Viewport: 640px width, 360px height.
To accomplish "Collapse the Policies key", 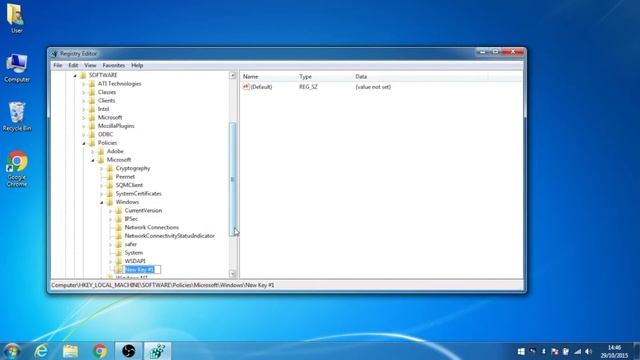I will (x=84, y=143).
